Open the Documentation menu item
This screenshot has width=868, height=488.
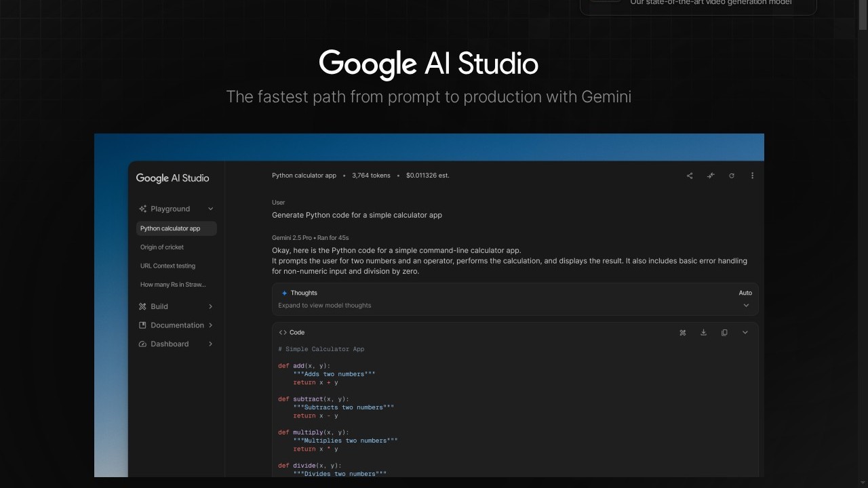[176, 325]
